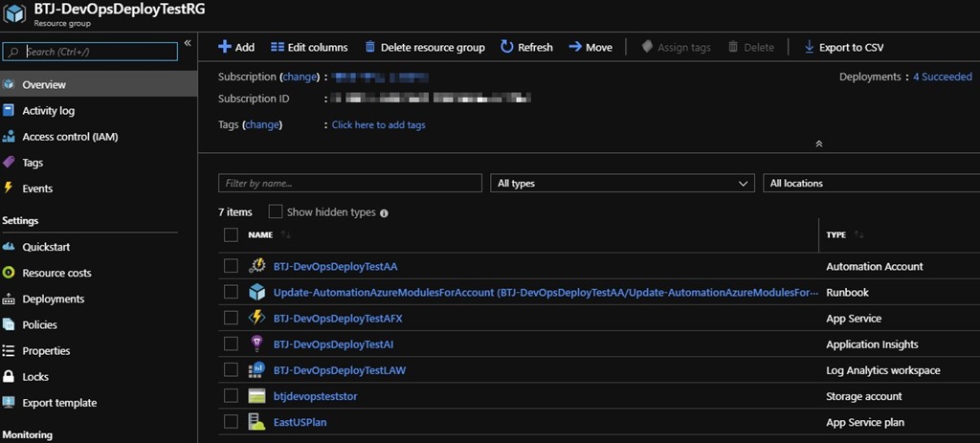Click Move in the toolbar

point(590,47)
